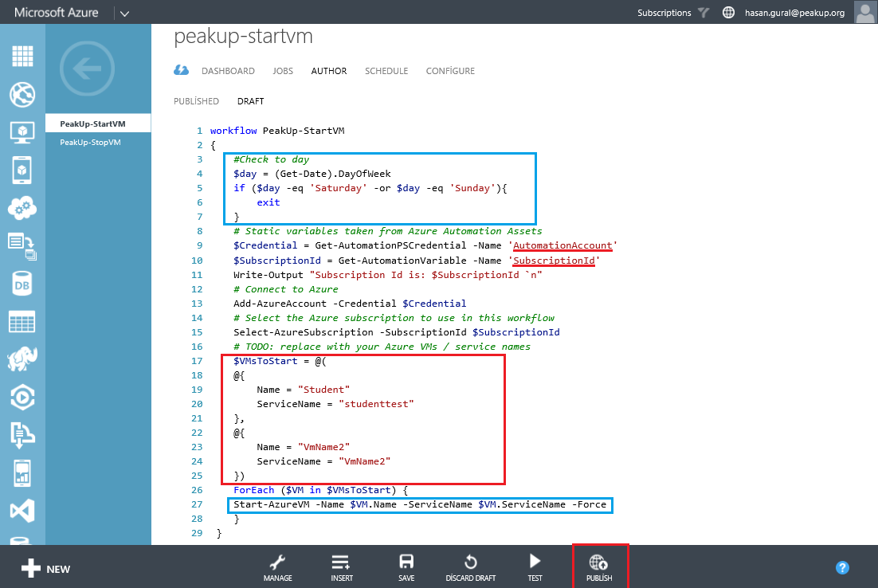Click the Visual Studio icon in sidebar
This screenshot has height=588, width=878.
coord(22,509)
